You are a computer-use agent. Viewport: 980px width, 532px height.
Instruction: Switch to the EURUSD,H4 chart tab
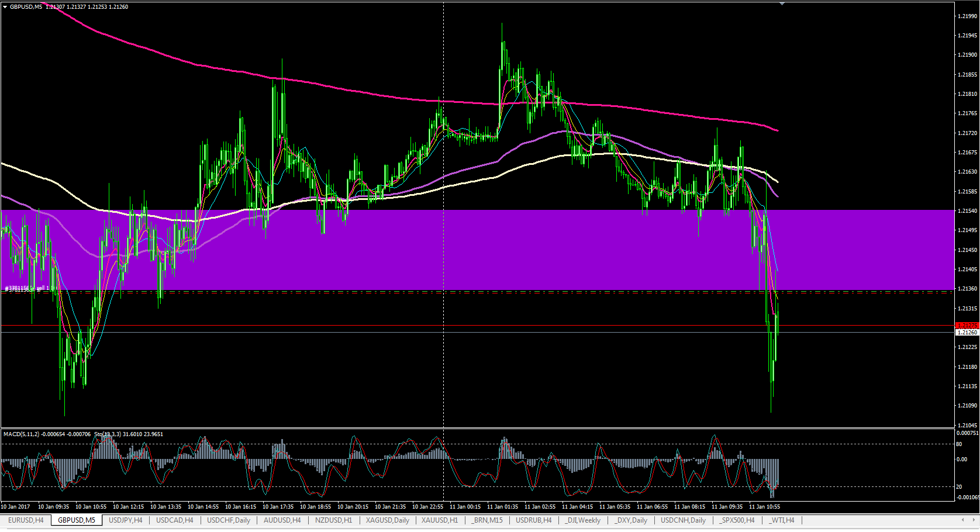(x=26, y=520)
